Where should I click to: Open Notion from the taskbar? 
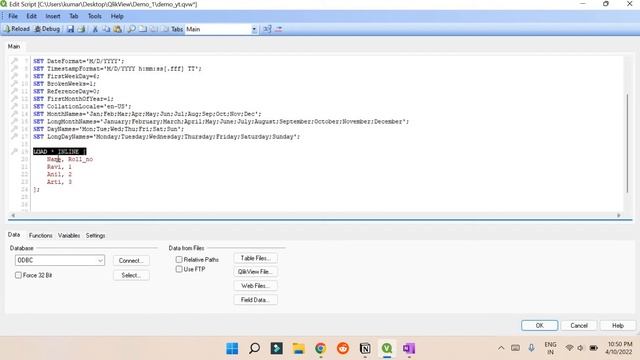(x=365, y=348)
